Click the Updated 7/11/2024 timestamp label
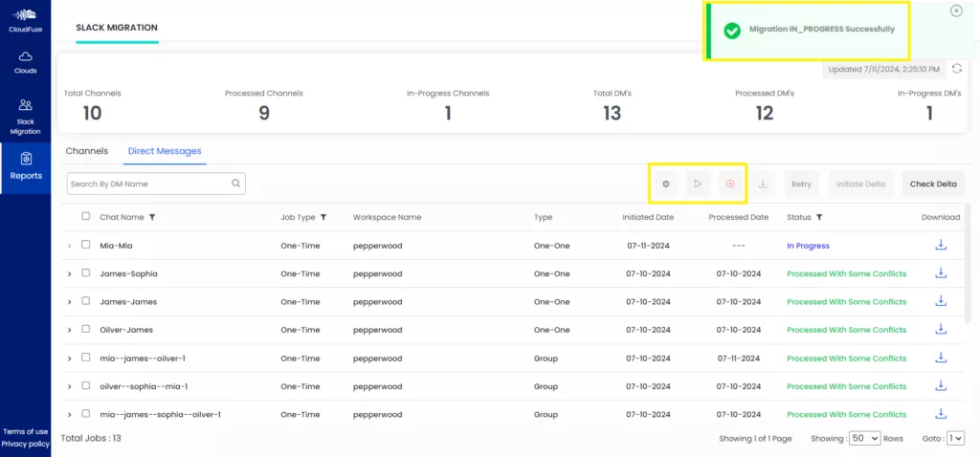Image resolution: width=980 pixels, height=457 pixels. (x=883, y=69)
